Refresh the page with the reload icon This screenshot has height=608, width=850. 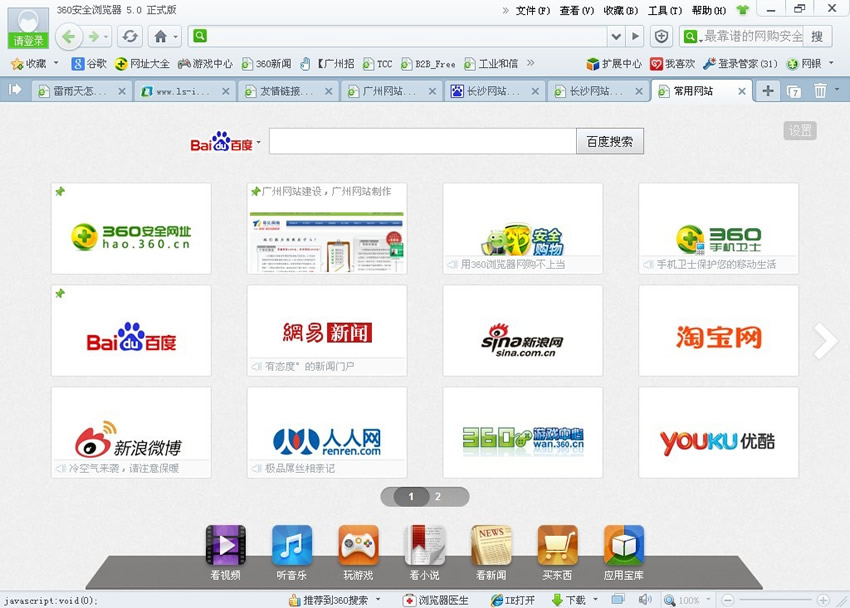(130, 37)
